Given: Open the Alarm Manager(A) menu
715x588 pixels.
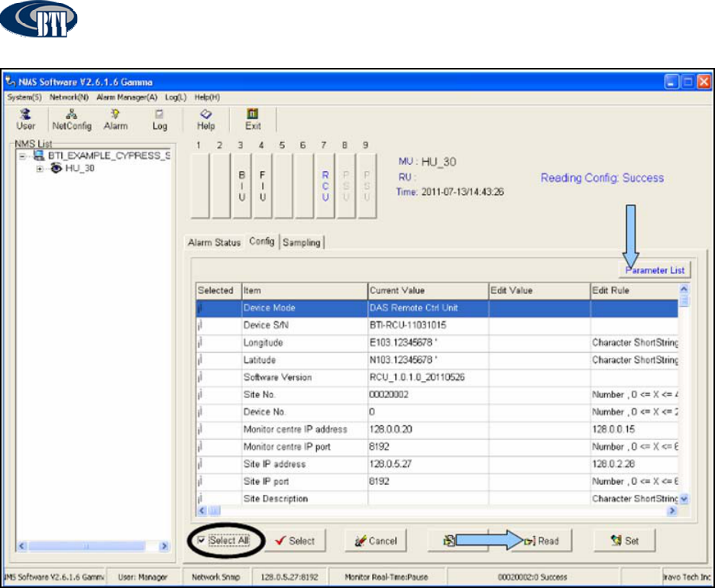Looking at the screenshot, I should 127,97.
